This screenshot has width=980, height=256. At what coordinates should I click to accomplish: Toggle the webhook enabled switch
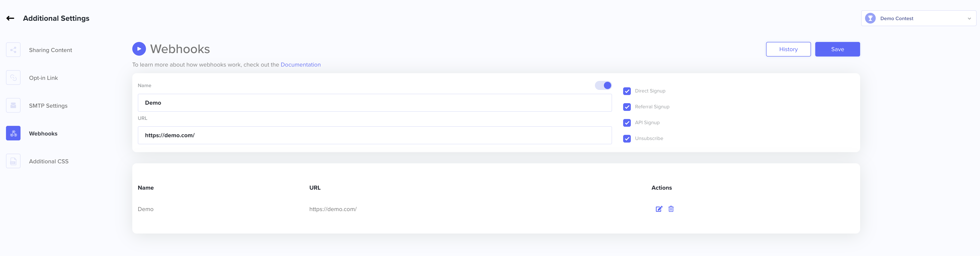[603, 85]
